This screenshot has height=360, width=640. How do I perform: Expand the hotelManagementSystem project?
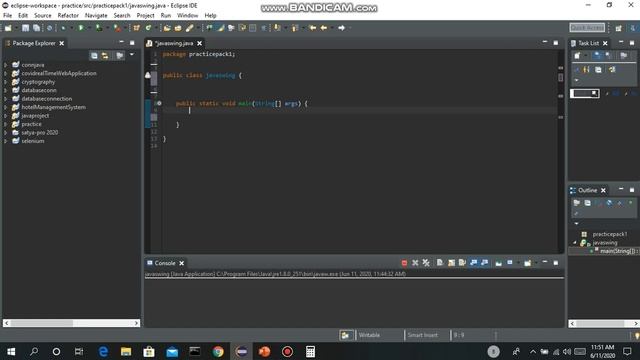tap(5, 107)
